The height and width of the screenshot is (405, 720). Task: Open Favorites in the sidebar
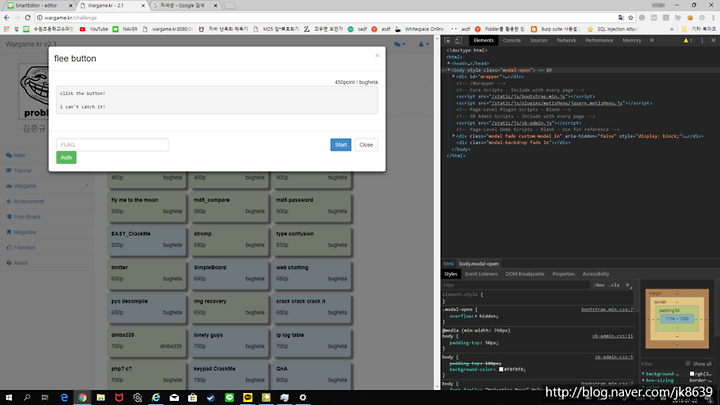pyautogui.click(x=21, y=248)
